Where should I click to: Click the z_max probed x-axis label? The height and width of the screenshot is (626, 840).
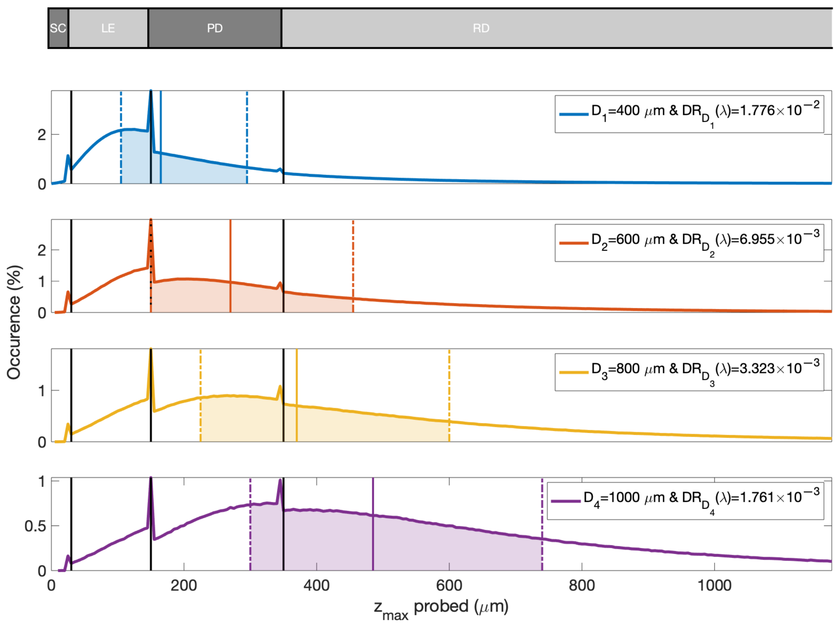point(441,609)
